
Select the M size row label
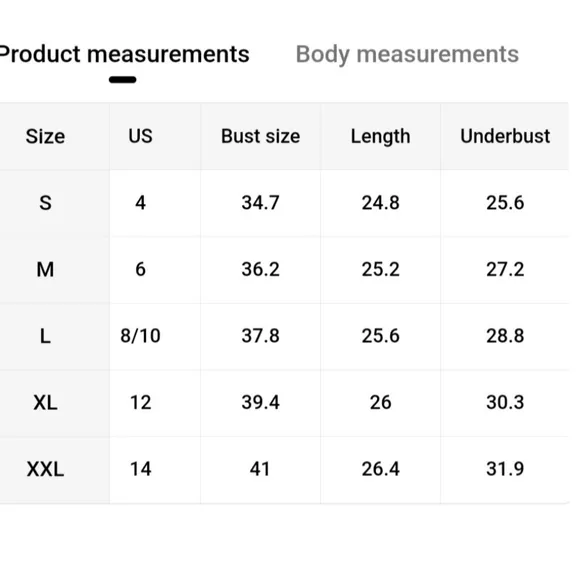[x=45, y=269]
